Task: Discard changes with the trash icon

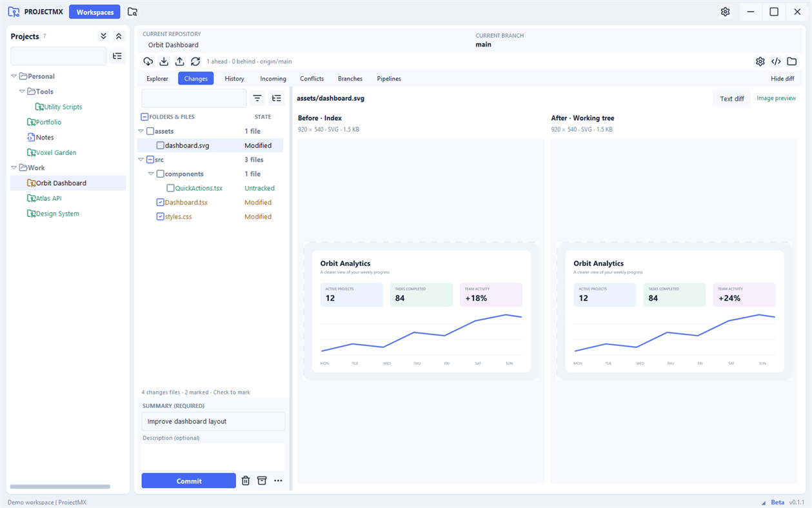Action: coord(246,481)
